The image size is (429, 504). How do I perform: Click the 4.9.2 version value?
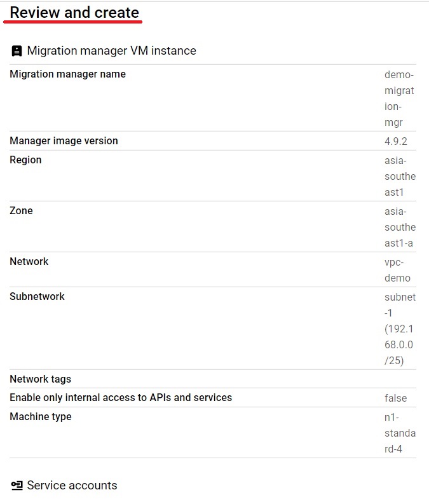396,142
